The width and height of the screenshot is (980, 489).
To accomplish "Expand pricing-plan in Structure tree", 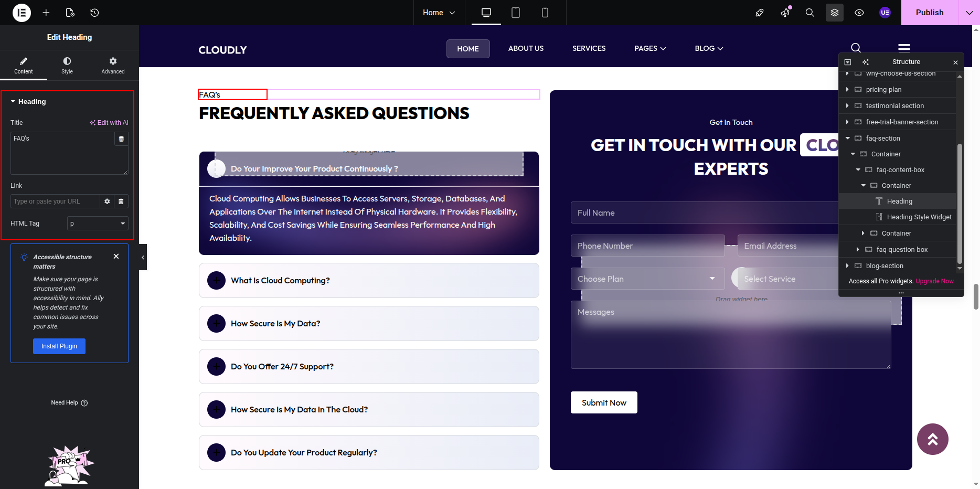I will (x=847, y=90).
